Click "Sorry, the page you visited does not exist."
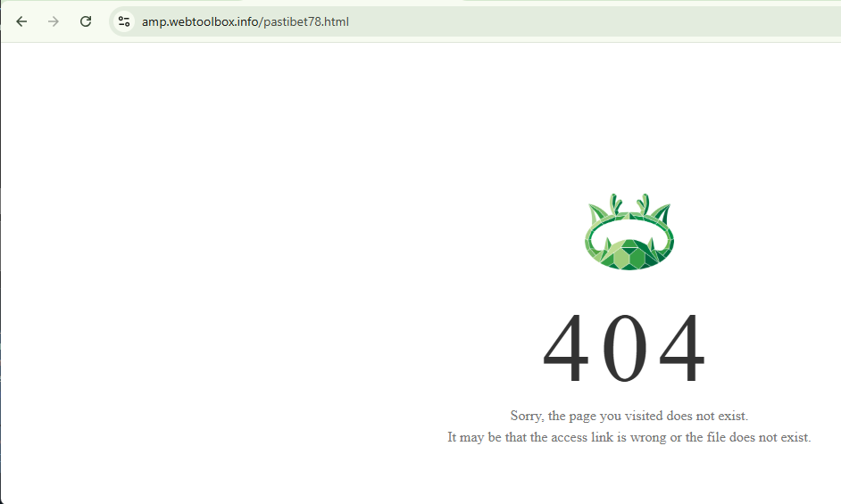This screenshot has width=841, height=504. [x=629, y=416]
